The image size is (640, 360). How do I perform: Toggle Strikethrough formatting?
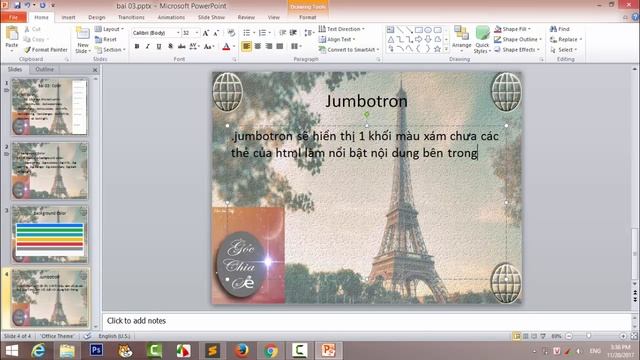point(182,46)
